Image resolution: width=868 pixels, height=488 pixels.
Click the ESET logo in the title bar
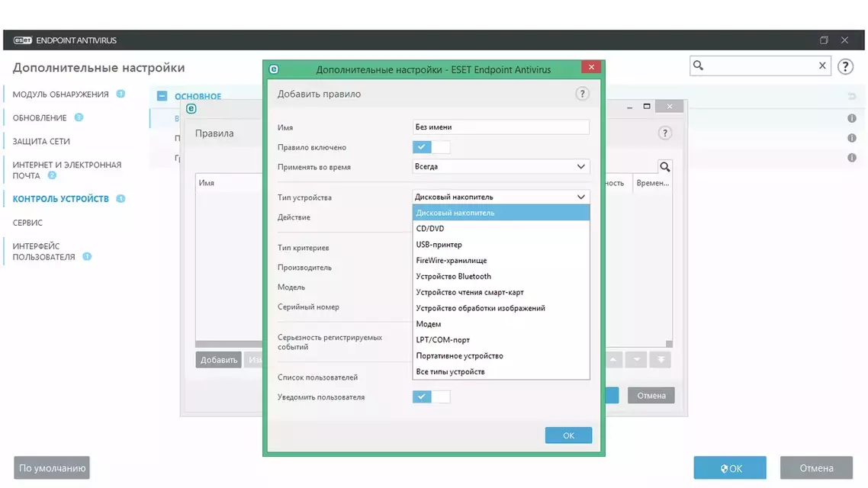[x=23, y=40]
